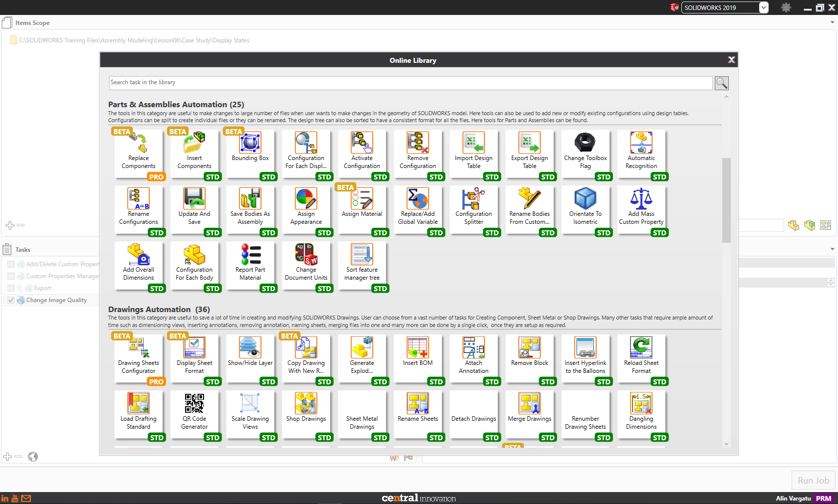
Task: Choose the Orientate To Isometric tool
Action: pyautogui.click(x=585, y=209)
